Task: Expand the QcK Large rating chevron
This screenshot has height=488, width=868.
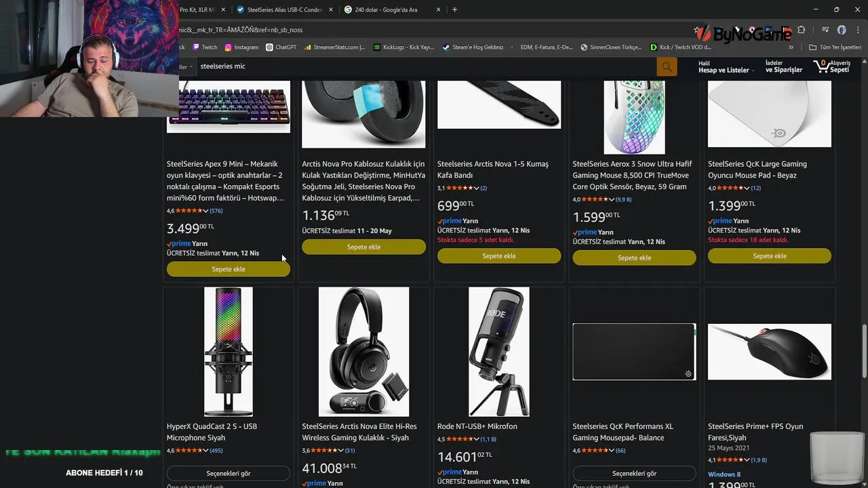Action: point(747,188)
